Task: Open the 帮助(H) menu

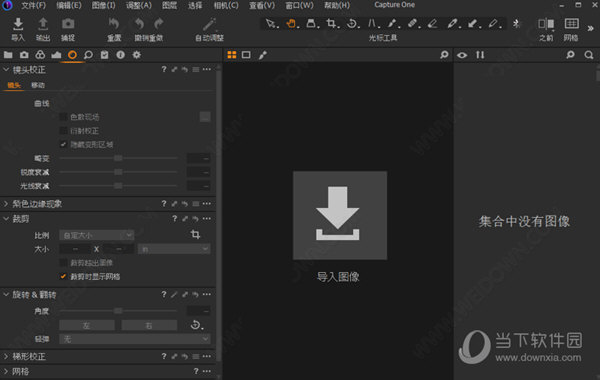Action: tap(337, 5)
